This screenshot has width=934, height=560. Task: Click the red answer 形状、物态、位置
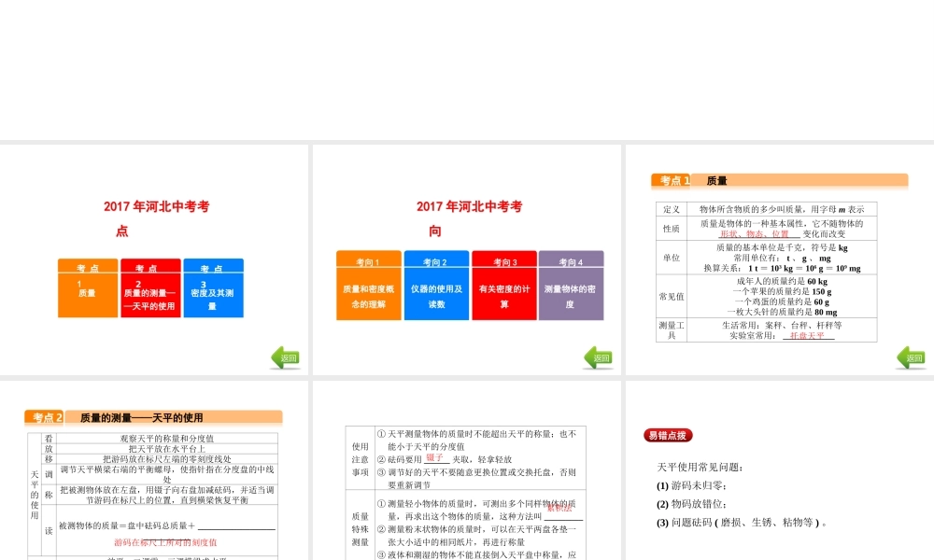click(754, 234)
